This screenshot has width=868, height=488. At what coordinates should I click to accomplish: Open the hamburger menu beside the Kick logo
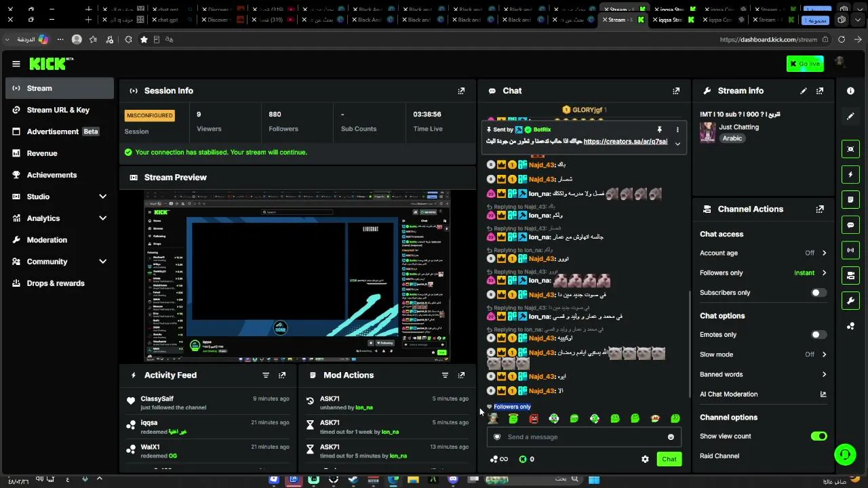point(16,64)
